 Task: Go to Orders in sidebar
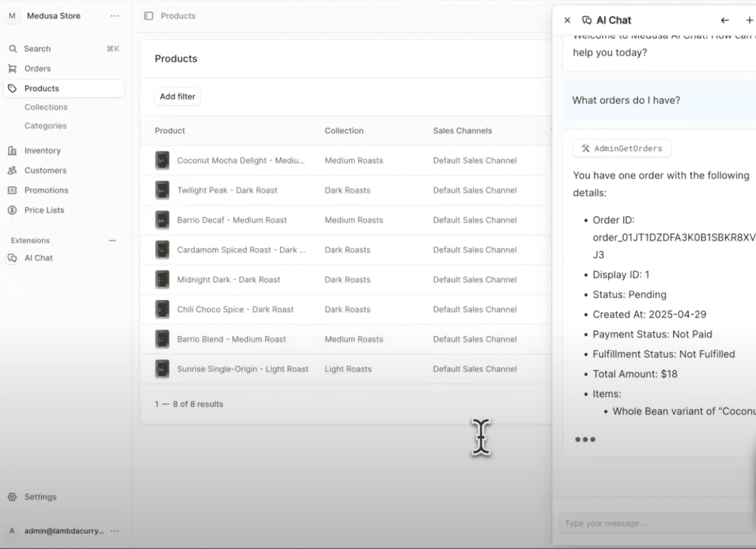pyautogui.click(x=37, y=68)
